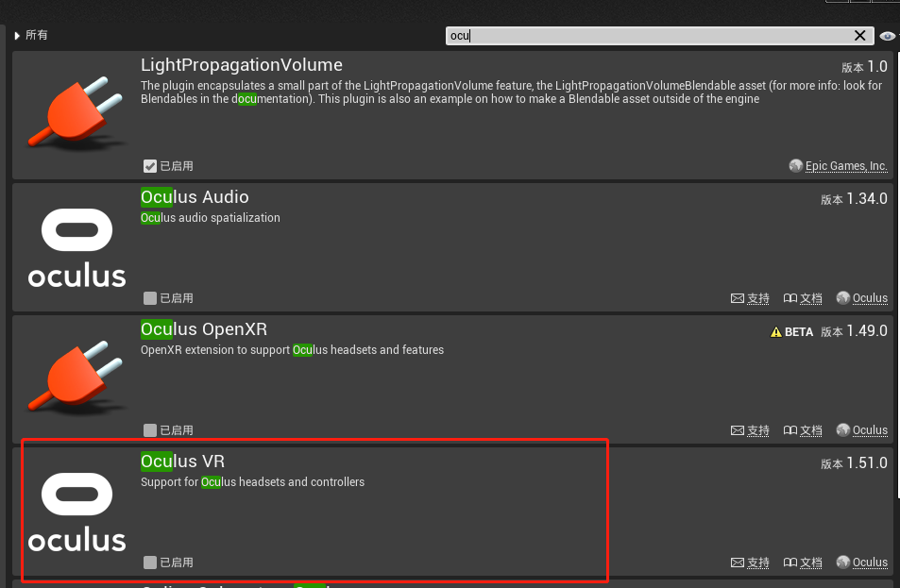900x588 pixels.
Task: Enable the Oculus OpenXR plugin checkbox
Action: click(150, 430)
